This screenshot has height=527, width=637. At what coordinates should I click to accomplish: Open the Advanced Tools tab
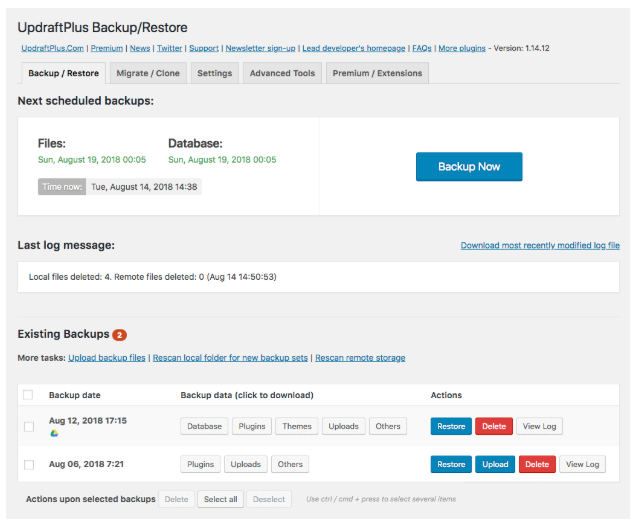(x=282, y=73)
